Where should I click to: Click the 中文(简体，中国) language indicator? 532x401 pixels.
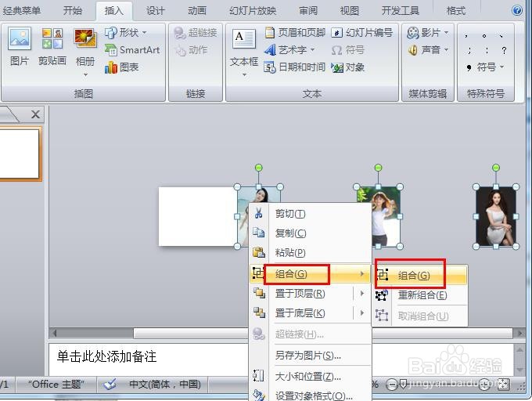click(x=165, y=385)
